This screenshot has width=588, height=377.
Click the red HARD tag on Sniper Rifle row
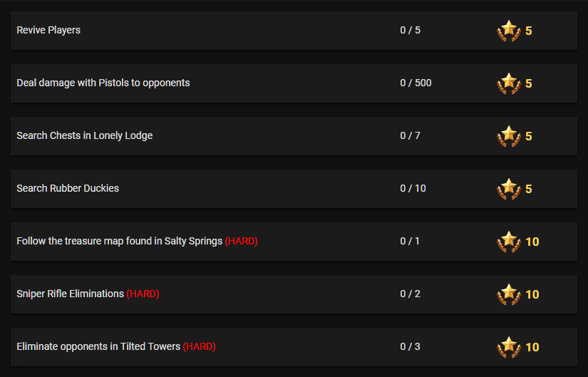pyautogui.click(x=143, y=294)
